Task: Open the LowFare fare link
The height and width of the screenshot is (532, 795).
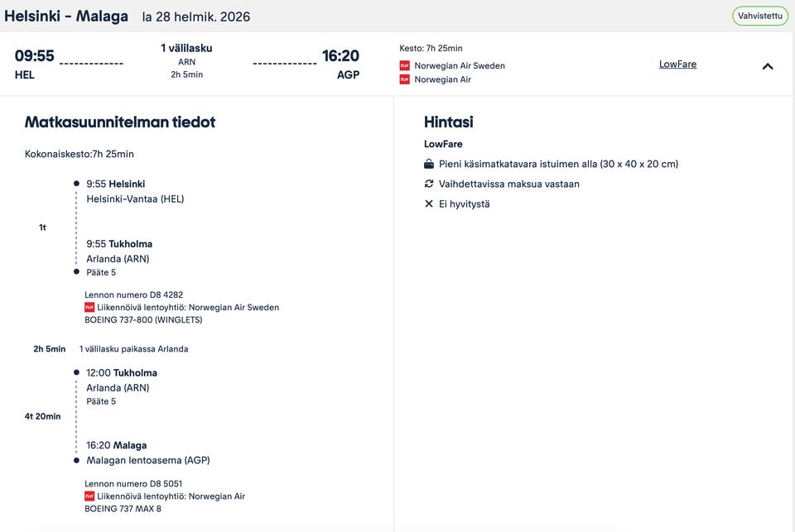Action: click(677, 64)
